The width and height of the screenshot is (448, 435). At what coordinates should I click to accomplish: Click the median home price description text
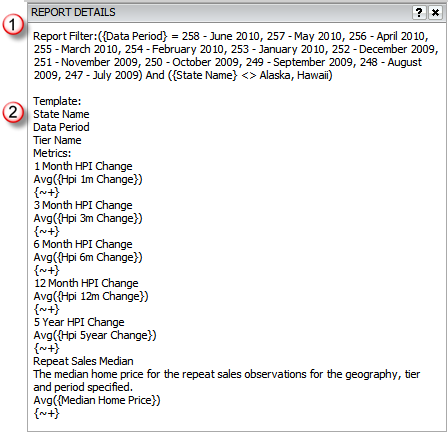pyautogui.click(x=227, y=381)
